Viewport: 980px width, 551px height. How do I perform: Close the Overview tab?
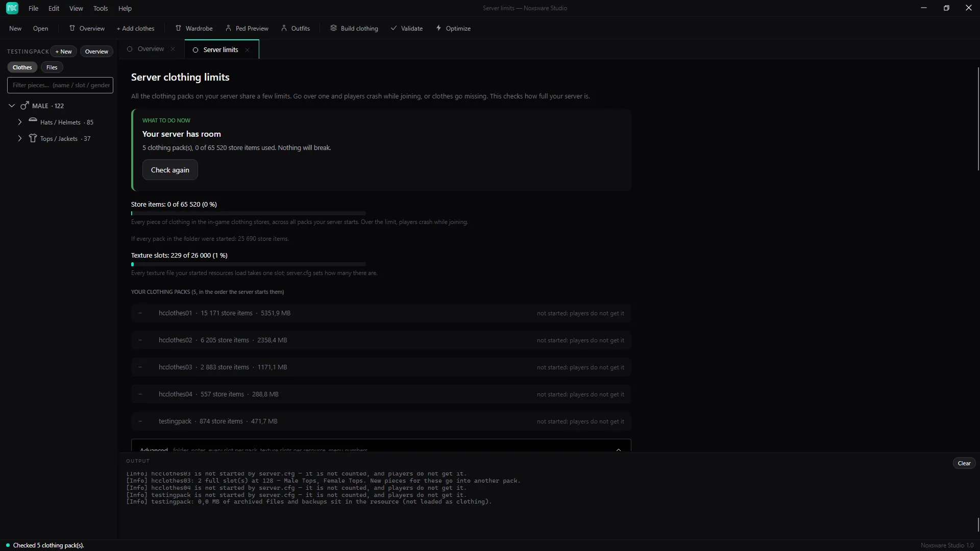173,49
